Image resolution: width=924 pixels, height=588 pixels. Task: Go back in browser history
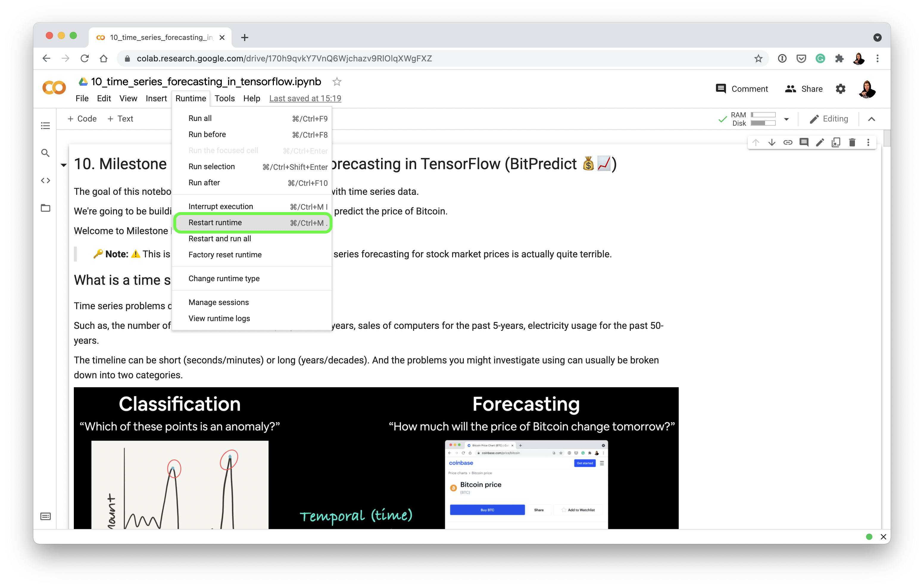click(x=46, y=58)
